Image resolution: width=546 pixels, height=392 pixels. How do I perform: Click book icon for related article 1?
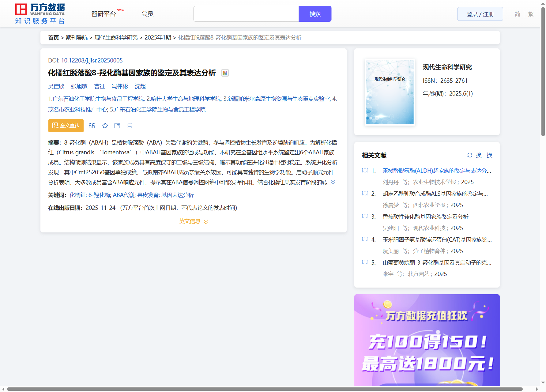(x=365, y=171)
